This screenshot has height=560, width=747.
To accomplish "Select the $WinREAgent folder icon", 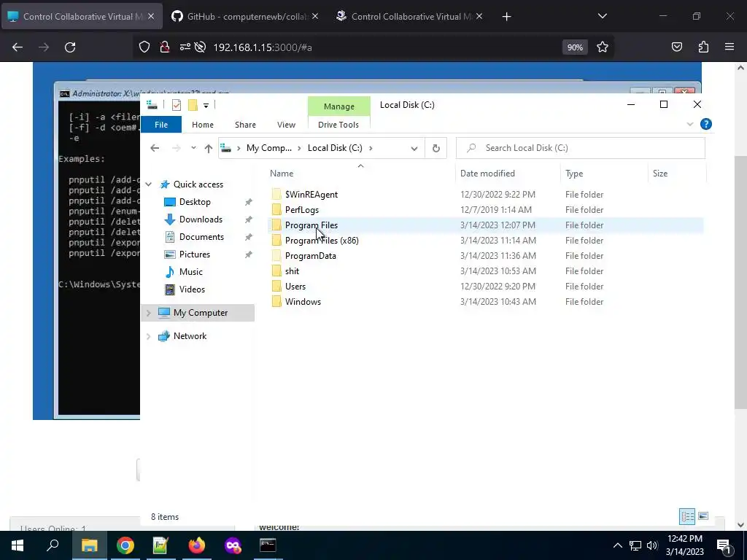I will pos(276,194).
